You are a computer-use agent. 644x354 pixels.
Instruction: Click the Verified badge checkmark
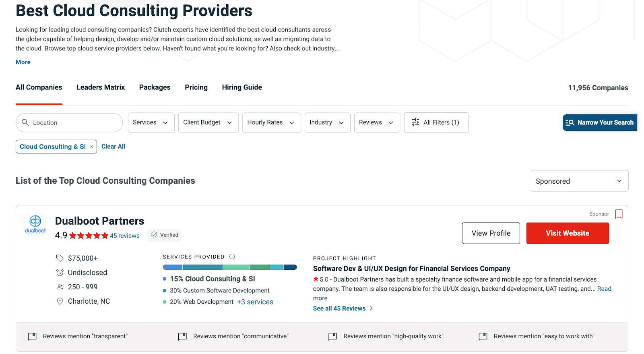154,235
